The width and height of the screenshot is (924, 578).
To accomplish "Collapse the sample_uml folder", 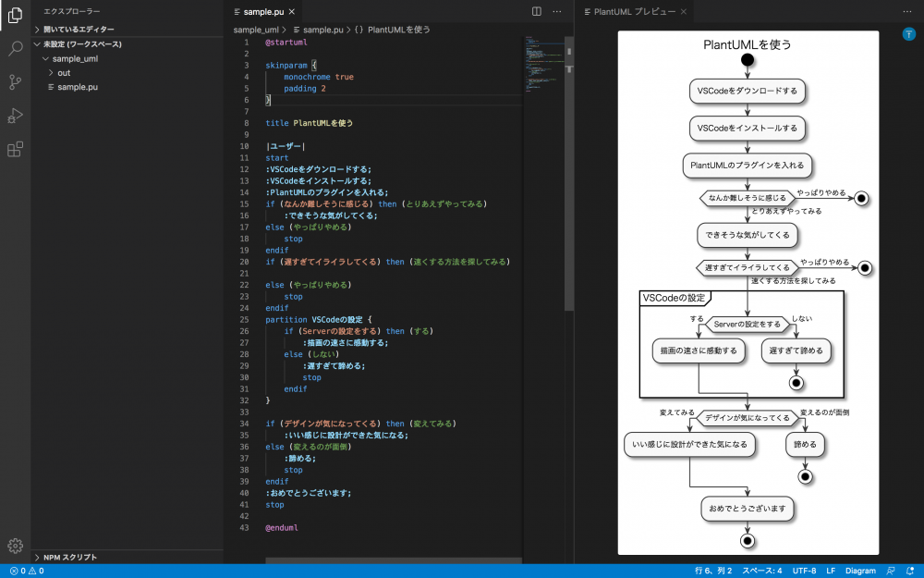I will (75, 59).
